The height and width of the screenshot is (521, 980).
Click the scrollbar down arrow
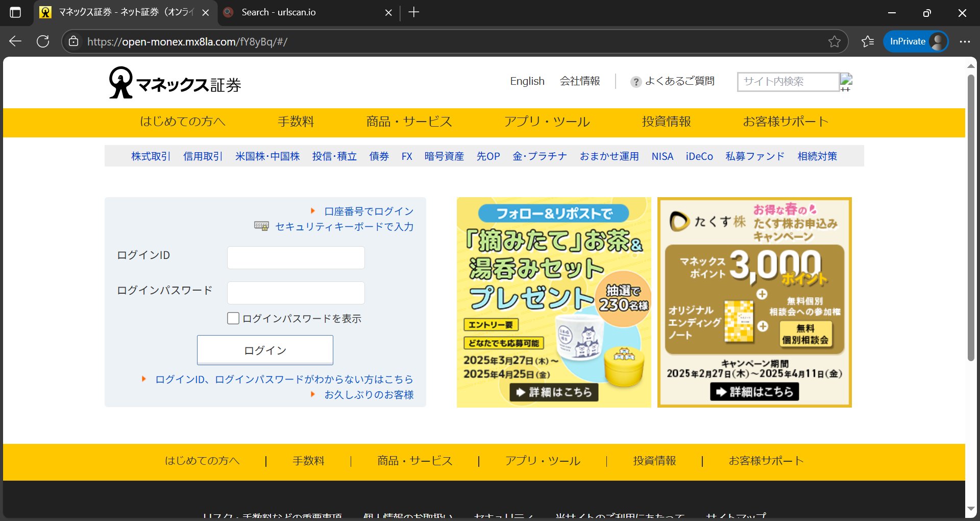click(971, 509)
